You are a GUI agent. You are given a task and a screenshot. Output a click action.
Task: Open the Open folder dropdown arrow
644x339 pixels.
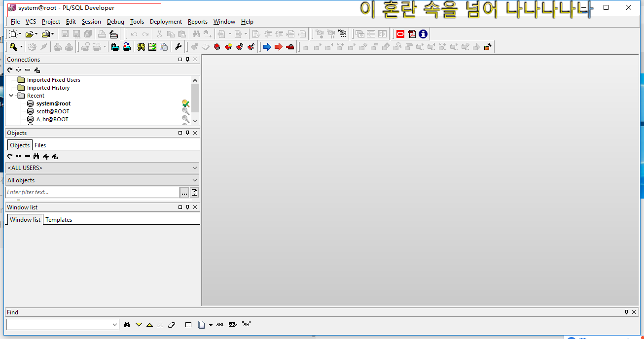click(x=36, y=34)
